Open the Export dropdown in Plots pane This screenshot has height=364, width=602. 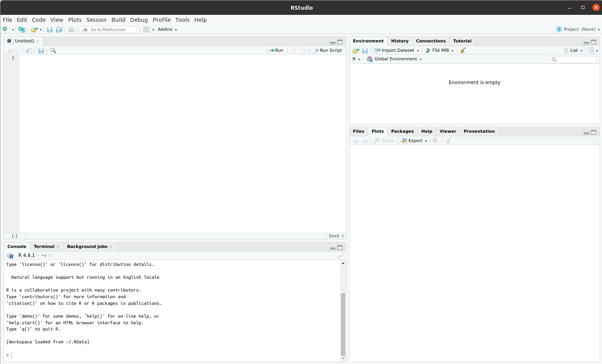point(415,141)
